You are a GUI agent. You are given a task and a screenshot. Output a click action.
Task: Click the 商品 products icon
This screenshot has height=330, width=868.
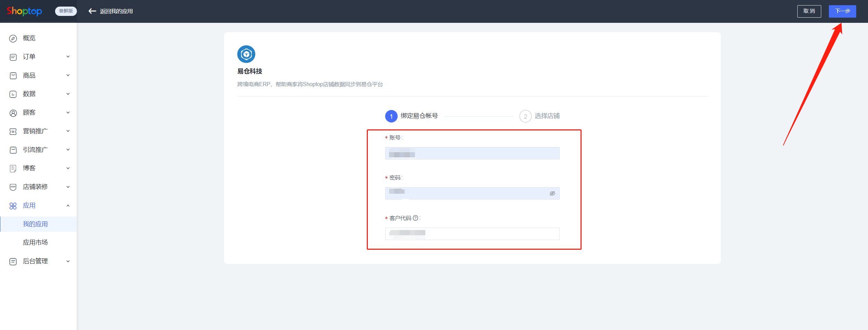click(13, 76)
